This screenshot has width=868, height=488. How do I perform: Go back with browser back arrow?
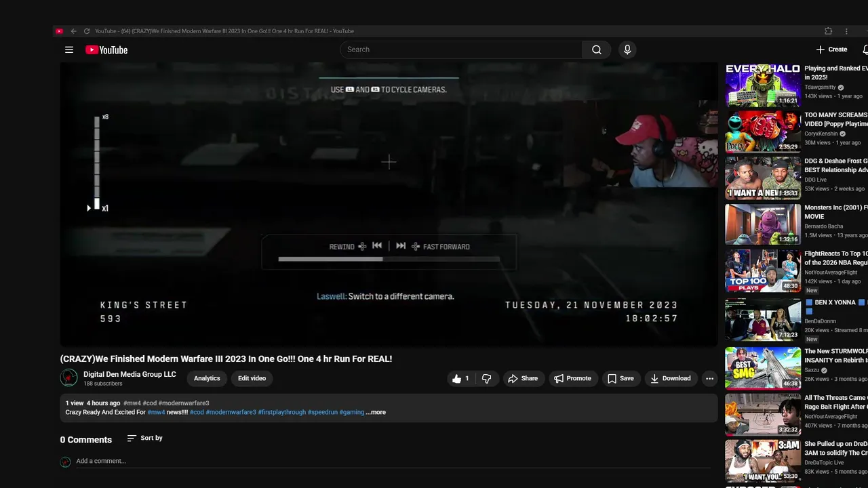pyautogui.click(x=73, y=31)
